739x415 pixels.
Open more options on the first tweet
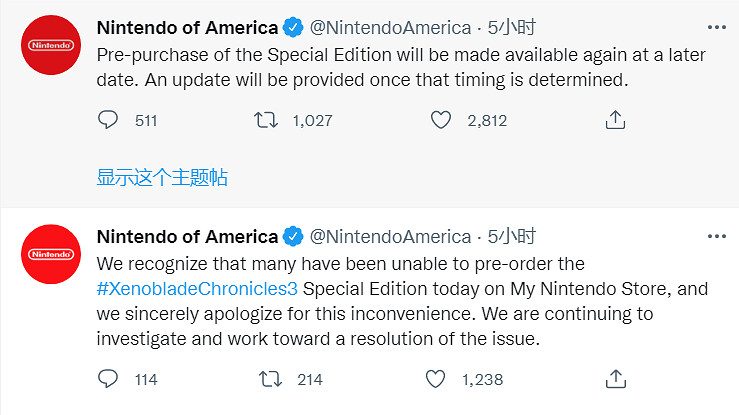[717, 25]
